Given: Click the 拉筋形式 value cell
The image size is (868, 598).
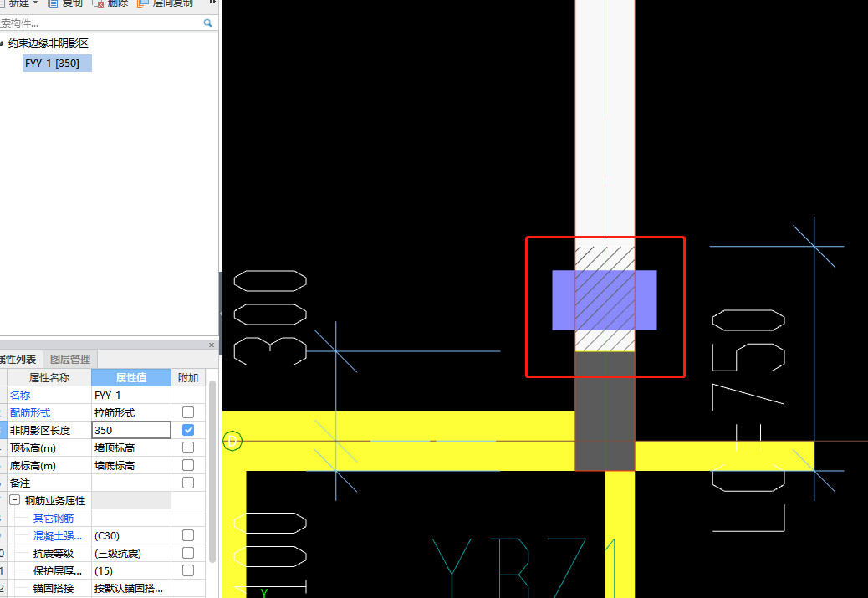Looking at the screenshot, I should [131, 412].
